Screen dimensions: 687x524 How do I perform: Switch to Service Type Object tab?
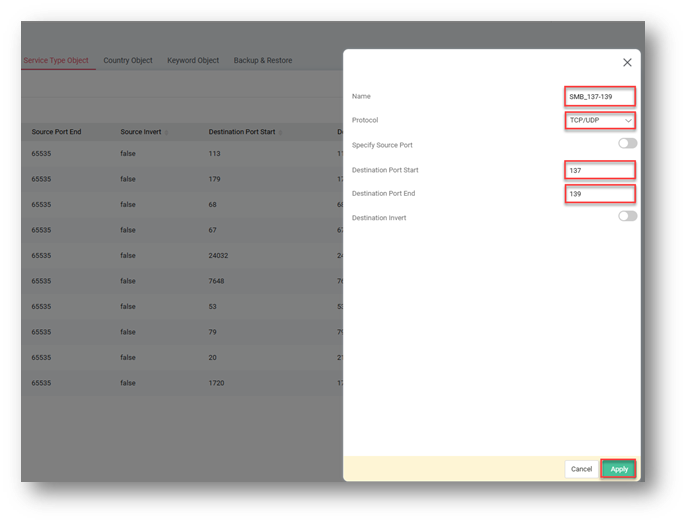point(56,60)
